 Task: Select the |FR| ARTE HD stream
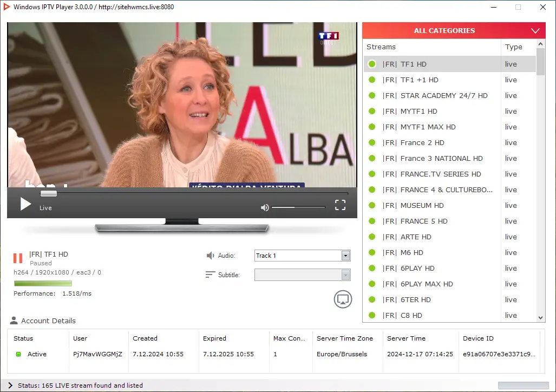[450, 237]
